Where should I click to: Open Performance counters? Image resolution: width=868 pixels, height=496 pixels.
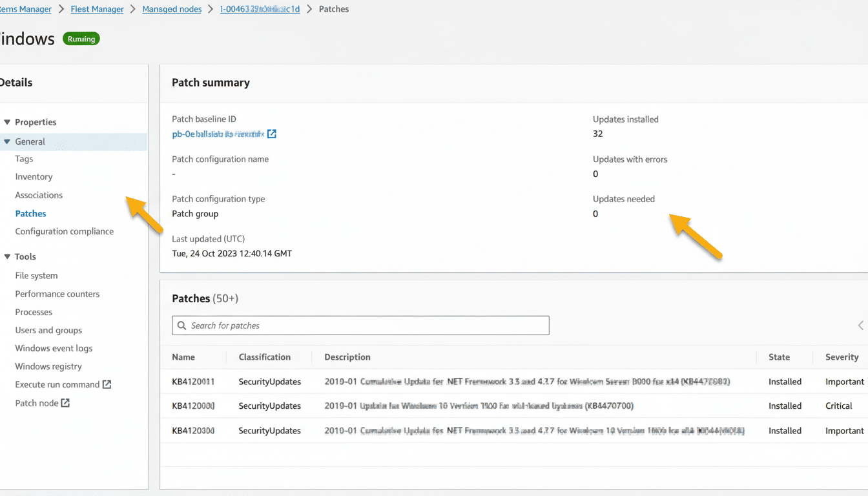click(57, 293)
